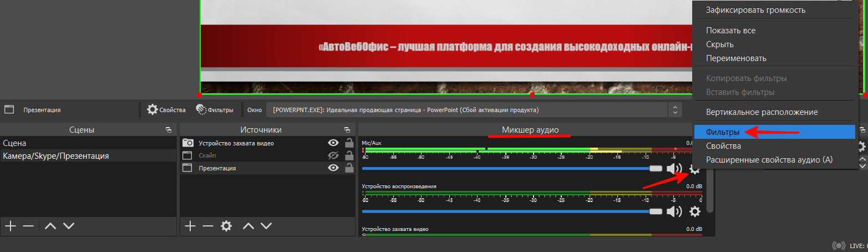Click the Микшер аудио panel title
The width and height of the screenshot is (868, 252).
[529, 130]
